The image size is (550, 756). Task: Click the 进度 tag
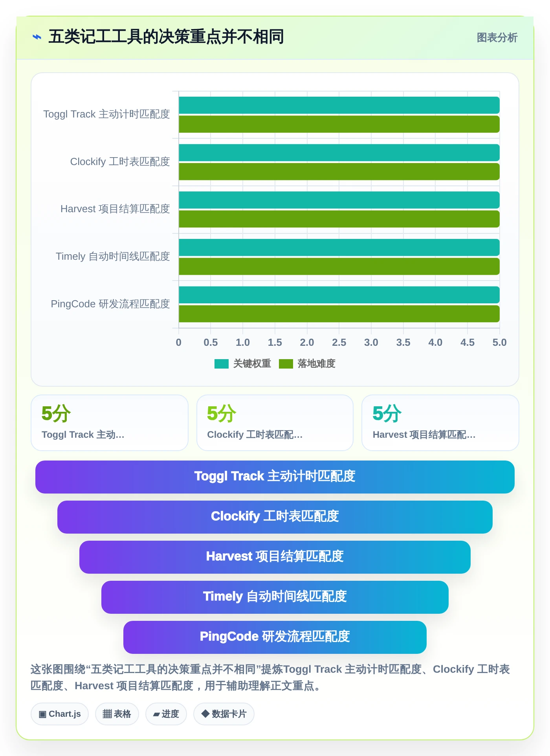tap(166, 714)
